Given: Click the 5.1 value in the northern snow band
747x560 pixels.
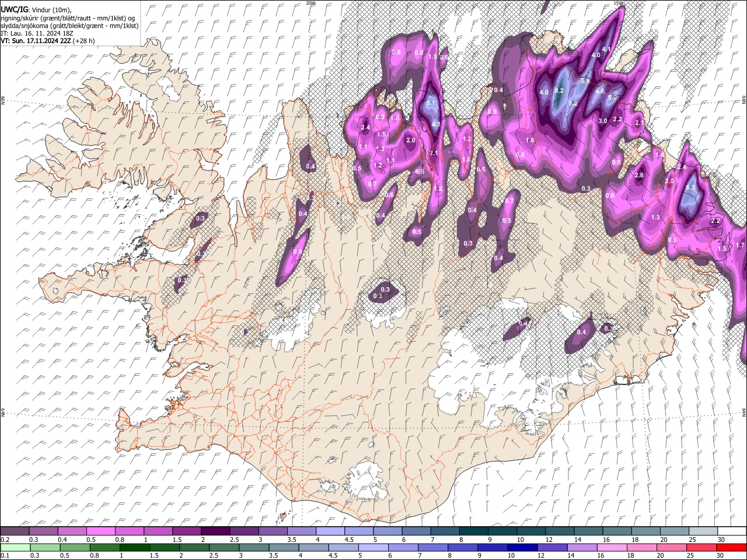Looking at the screenshot, I should pyautogui.click(x=431, y=103).
